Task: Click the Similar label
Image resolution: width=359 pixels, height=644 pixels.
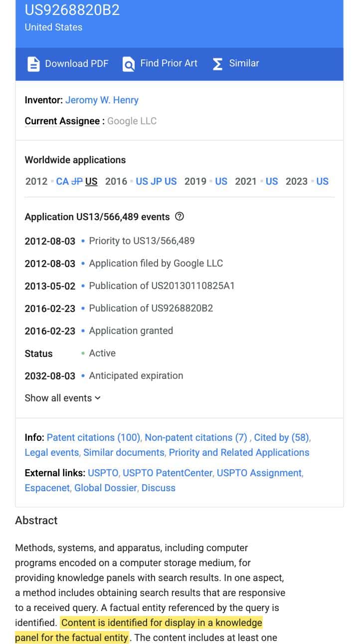Action: [x=244, y=63]
